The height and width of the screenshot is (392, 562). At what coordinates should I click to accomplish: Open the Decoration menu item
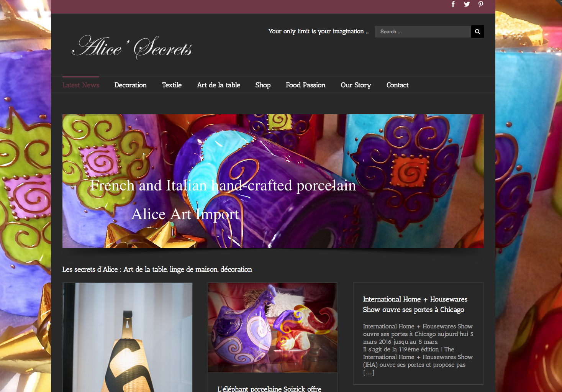click(x=131, y=85)
